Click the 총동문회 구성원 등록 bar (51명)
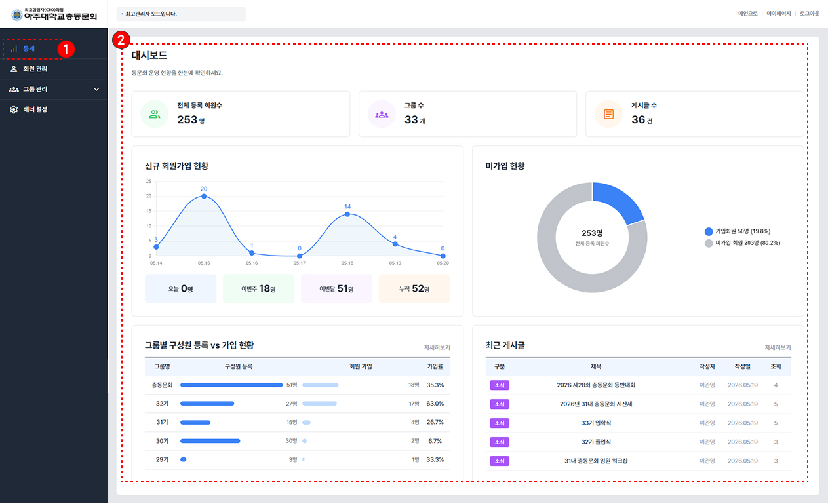The height and width of the screenshot is (504, 828). click(x=231, y=385)
